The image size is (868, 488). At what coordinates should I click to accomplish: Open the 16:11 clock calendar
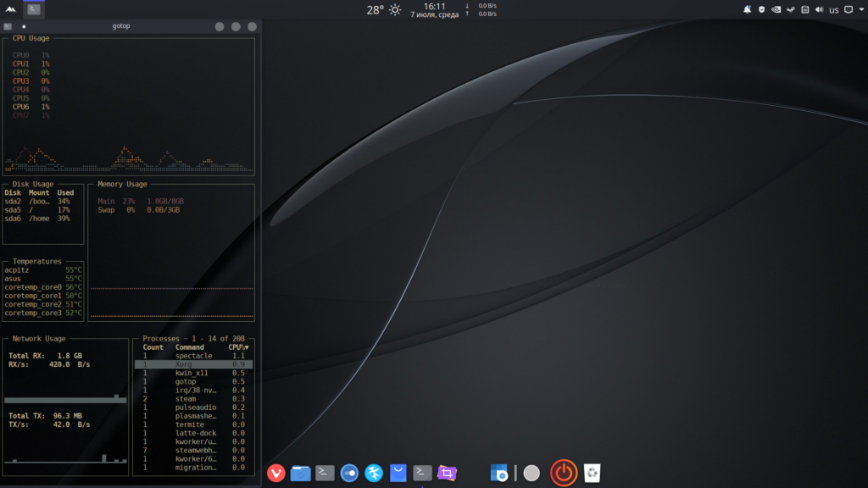435,10
